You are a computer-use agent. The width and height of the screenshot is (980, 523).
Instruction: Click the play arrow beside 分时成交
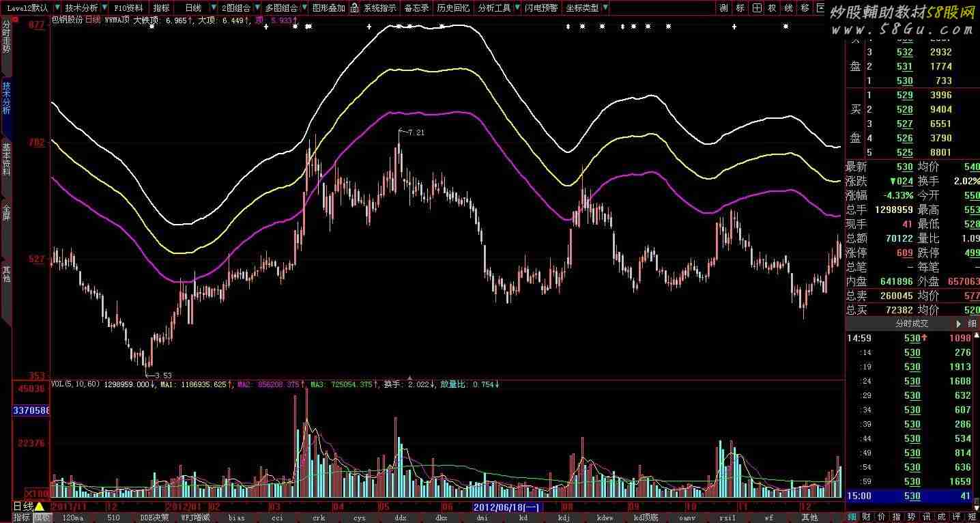tap(957, 324)
